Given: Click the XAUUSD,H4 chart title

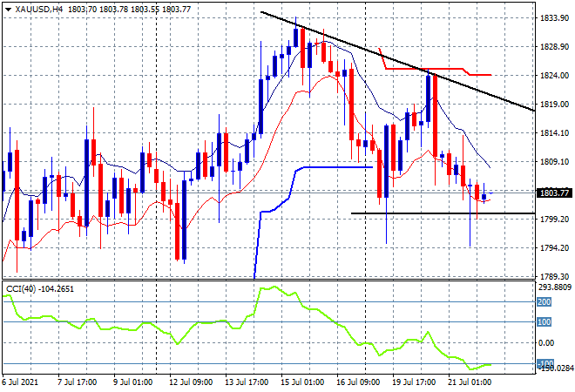Looking at the screenshot, I should point(39,10).
